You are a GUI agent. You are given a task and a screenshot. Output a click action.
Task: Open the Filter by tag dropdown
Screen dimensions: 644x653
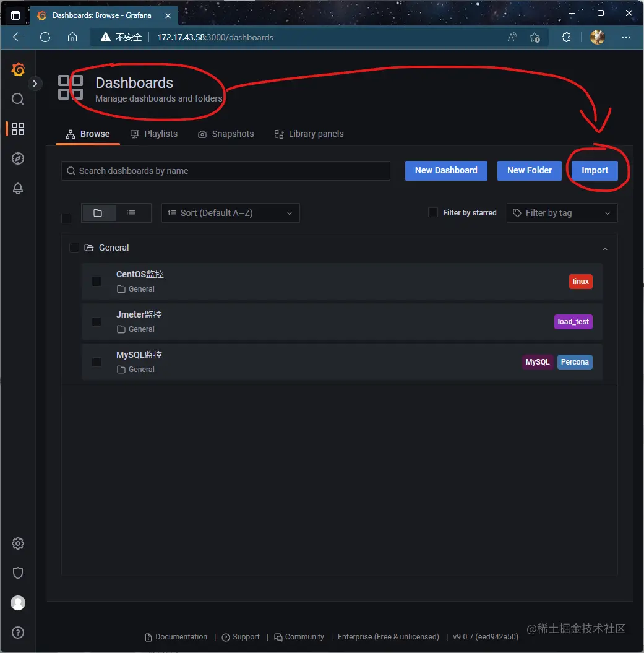(562, 213)
